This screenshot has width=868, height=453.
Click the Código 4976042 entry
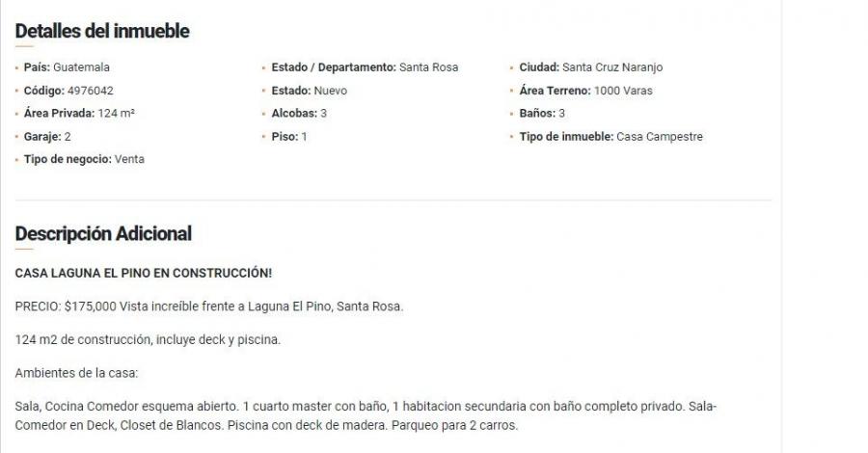(x=68, y=91)
